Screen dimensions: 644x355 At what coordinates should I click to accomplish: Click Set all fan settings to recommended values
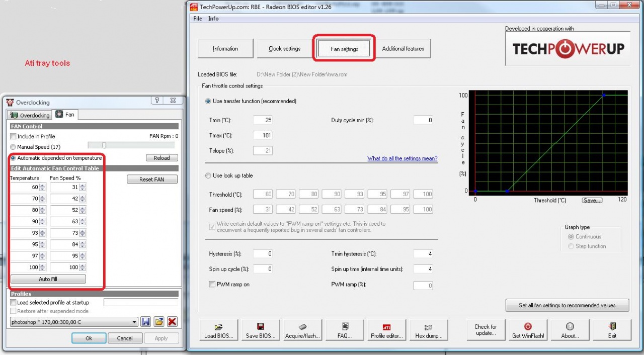tap(568, 305)
